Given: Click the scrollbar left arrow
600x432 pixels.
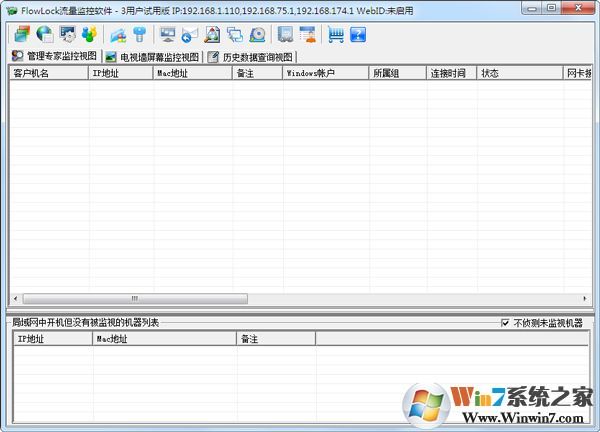Looking at the screenshot, I should point(15,298).
